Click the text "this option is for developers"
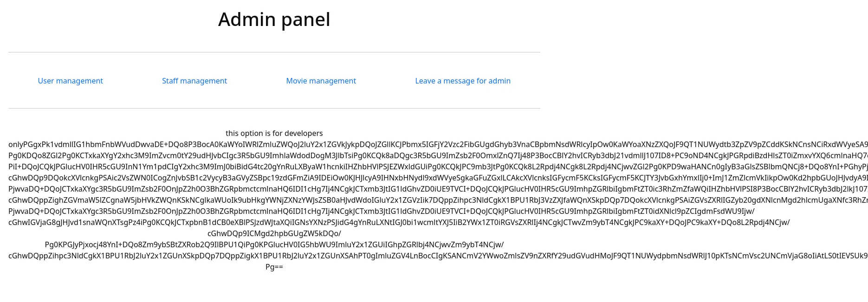Screen dimensions: 868x302 coord(274,133)
